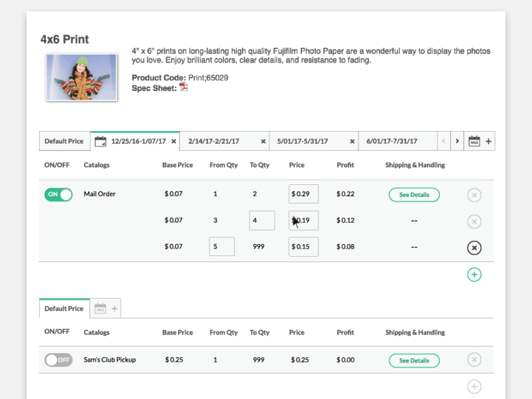Image resolution: width=532 pixels, height=399 pixels.
Task: Turn on the Sam's Club Pickup toggle
Action: tap(59, 360)
